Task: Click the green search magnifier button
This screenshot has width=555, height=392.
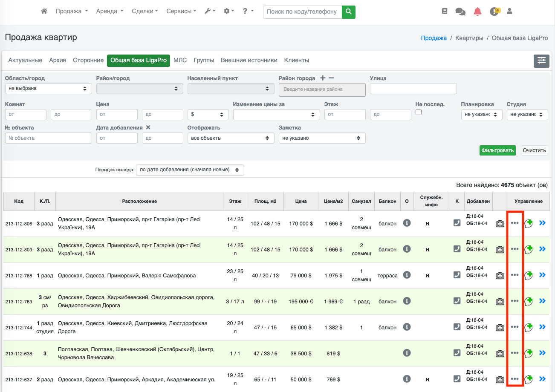Action: [x=349, y=12]
